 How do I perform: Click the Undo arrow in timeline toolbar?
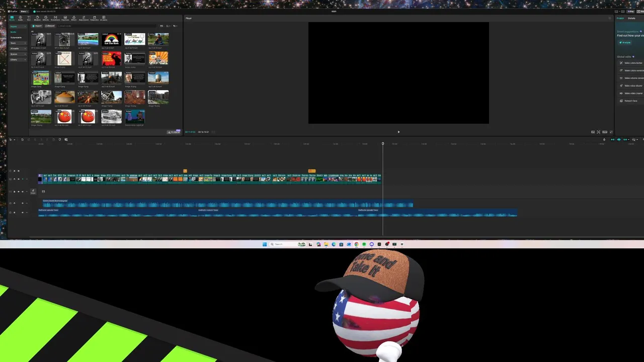(x=22, y=139)
